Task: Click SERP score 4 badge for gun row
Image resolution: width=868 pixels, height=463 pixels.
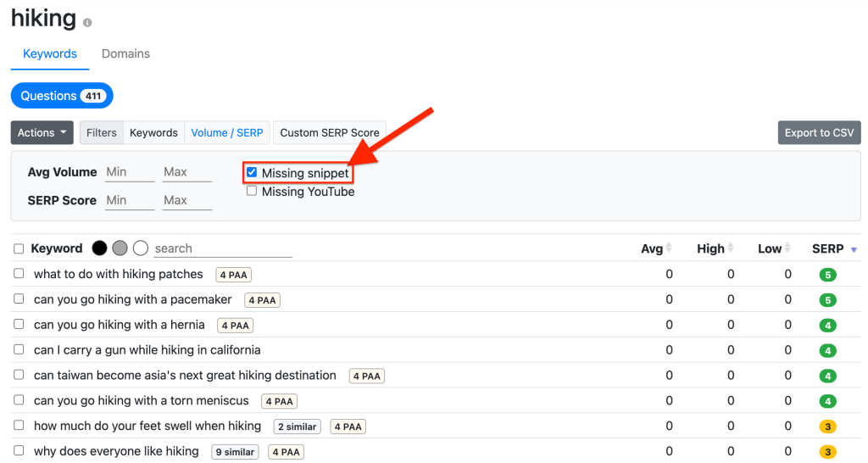Action: (x=827, y=350)
